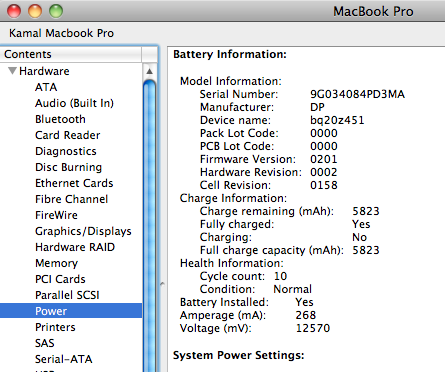Select the highlighted Power entry
The image size is (445, 372).
(x=71, y=311)
